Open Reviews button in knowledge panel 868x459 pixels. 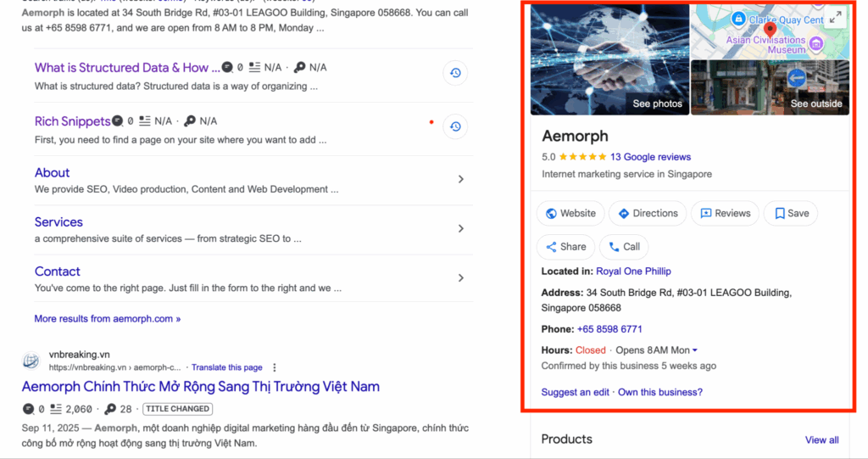point(726,214)
